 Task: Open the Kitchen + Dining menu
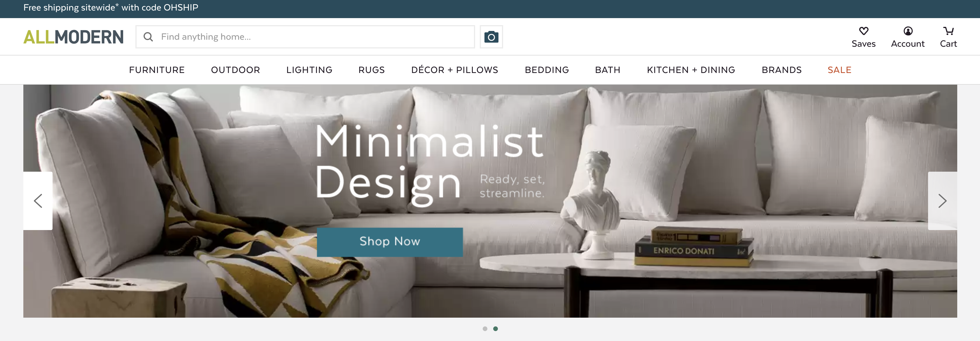[691, 70]
